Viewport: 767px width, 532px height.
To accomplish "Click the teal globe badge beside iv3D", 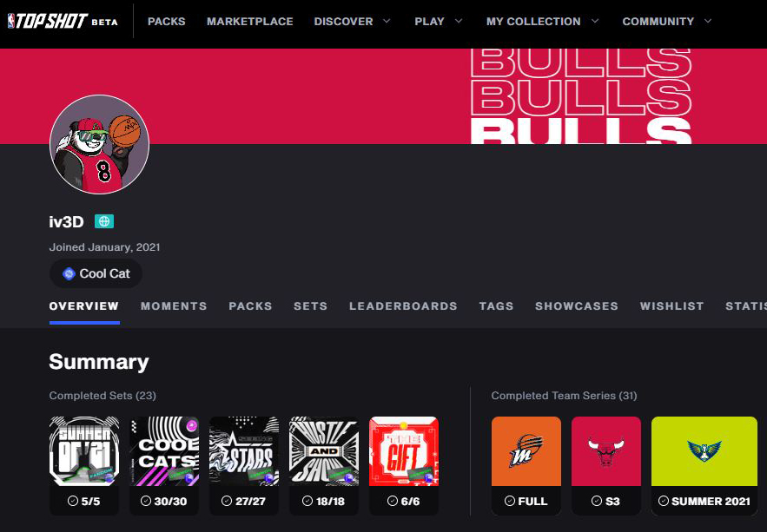I will (104, 221).
